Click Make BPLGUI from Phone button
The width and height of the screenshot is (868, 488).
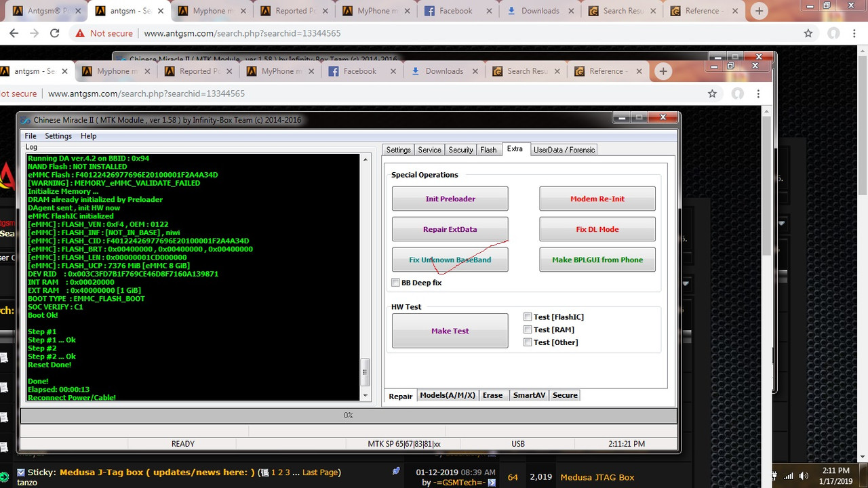tap(597, 260)
